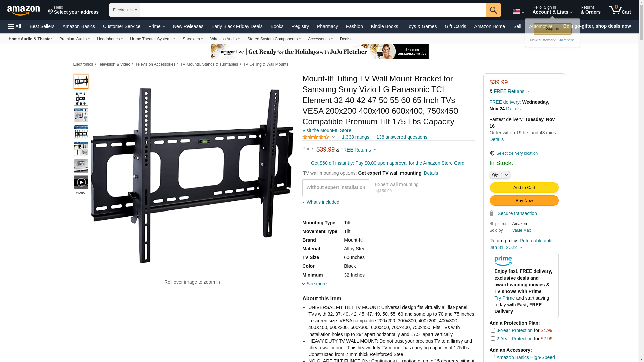Screen dimensions: 644x362
Task: Tick the Amazon Basics High-Speed accessory checkbox
Action: tap(493, 357)
